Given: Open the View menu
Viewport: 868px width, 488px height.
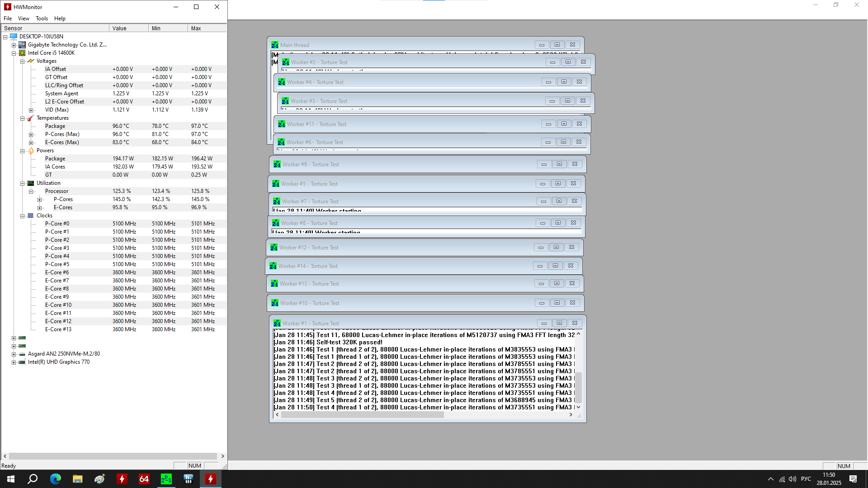Looking at the screenshot, I should click(x=24, y=19).
